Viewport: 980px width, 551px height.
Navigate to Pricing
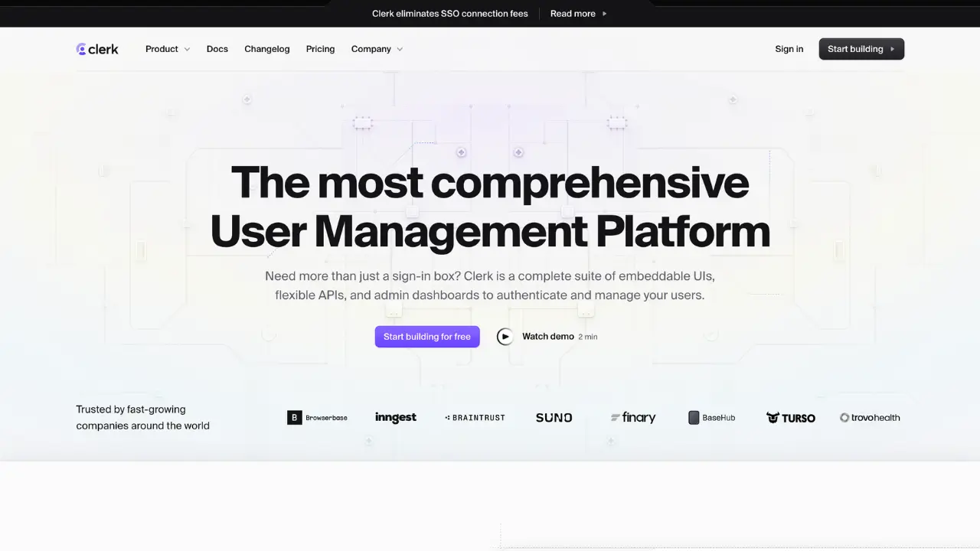coord(320,49)
